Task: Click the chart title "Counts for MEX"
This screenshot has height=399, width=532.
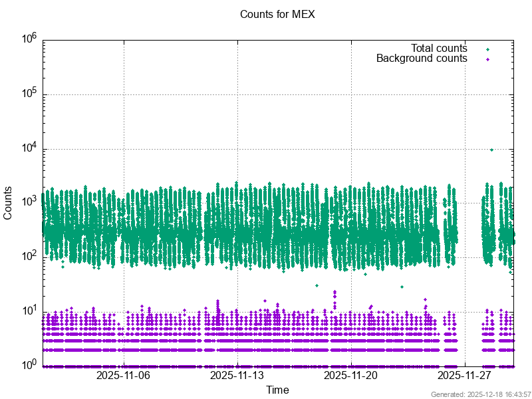Action: pyautogui.click(x=277, y=14)
